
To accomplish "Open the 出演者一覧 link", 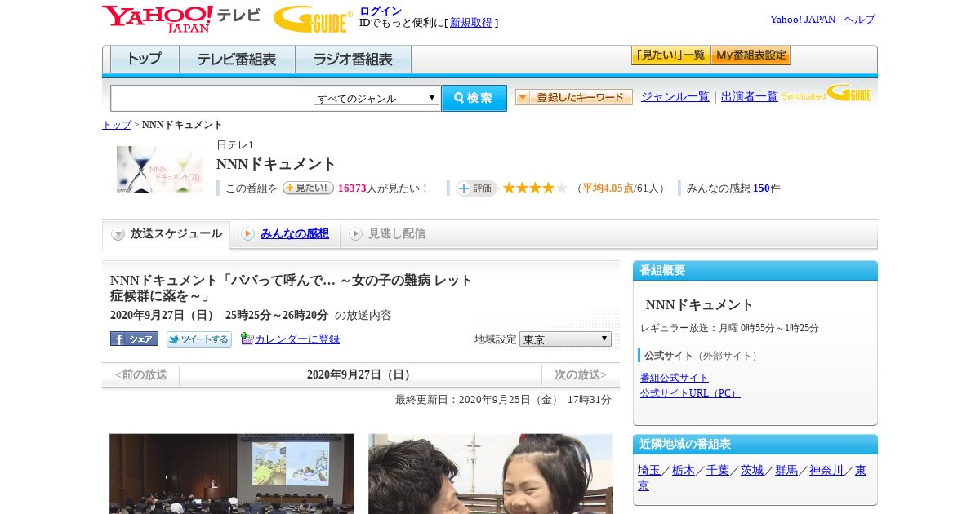I will (x=750, y=97).
